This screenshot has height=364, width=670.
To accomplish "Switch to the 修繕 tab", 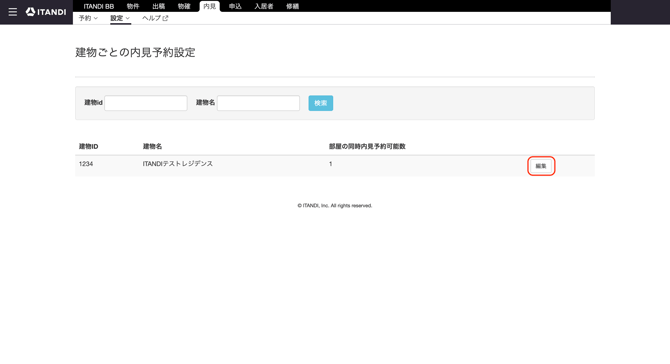I will 293,6.
